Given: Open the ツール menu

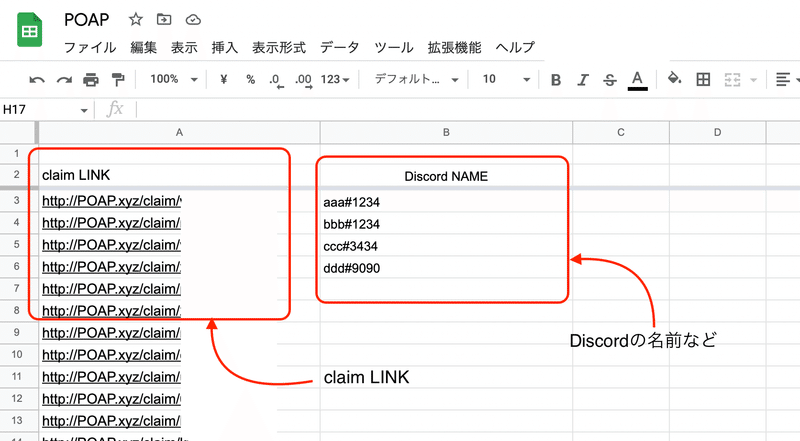Looking at the screenshot, I should 393,47.
